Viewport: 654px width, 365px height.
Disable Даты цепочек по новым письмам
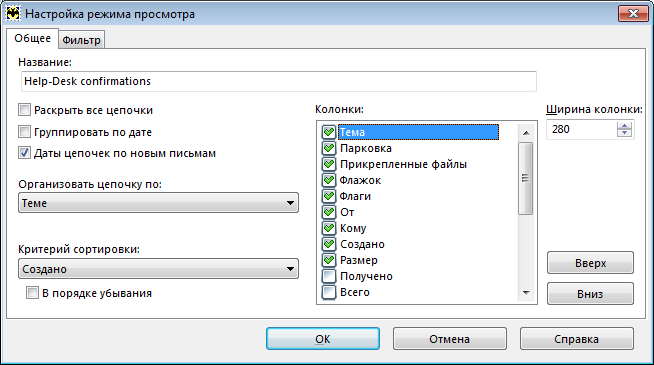(25, 153)
